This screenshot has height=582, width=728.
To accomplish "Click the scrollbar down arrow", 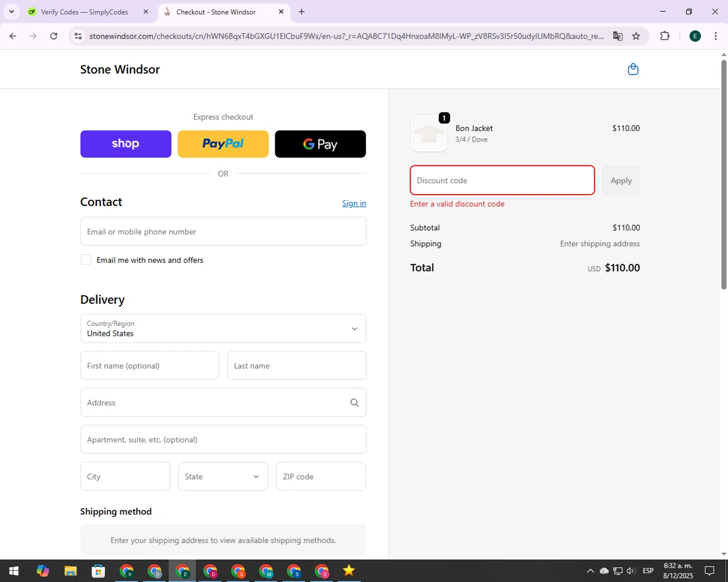I will point(724,554).
